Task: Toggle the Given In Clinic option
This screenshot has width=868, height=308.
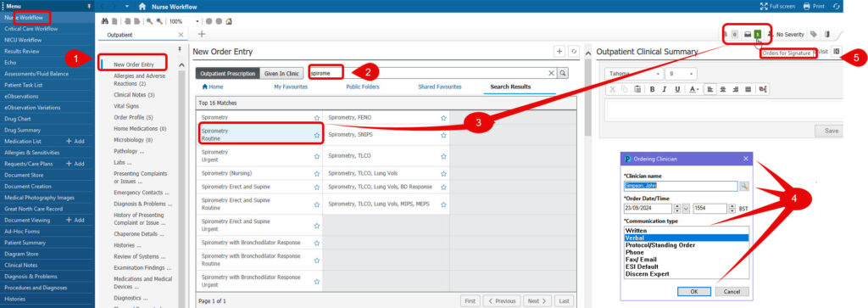Action: tap(281, 74)
